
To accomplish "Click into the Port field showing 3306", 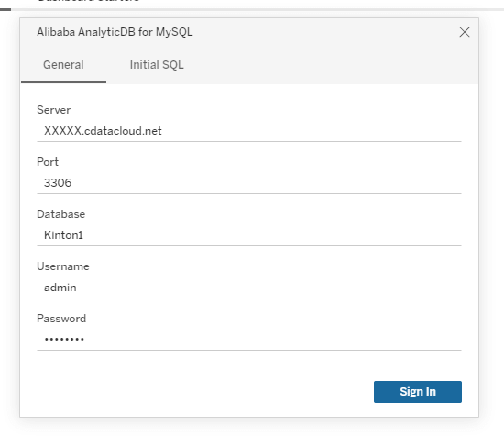I will (x=249, y=183).
